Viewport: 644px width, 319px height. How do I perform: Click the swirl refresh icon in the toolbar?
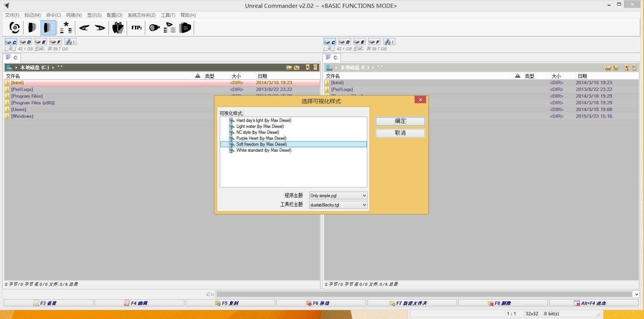pyautogui.click(x=15, y=28)
